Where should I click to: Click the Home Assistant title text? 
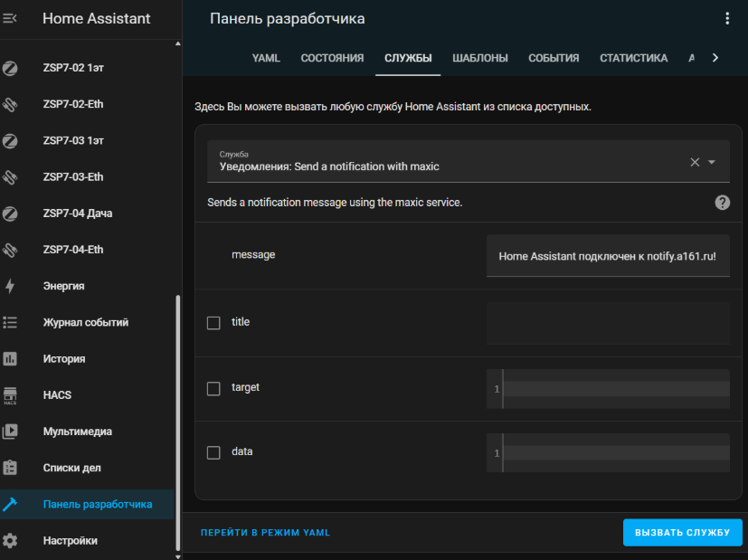tap(97, 18)
